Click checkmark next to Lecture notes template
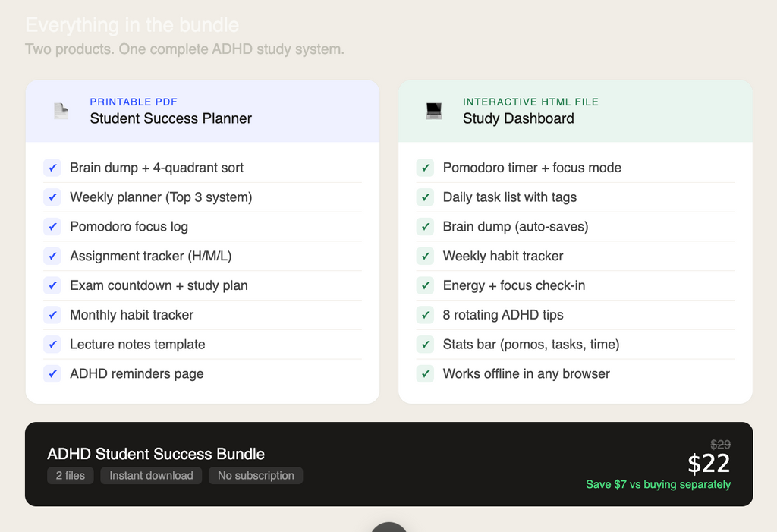Viewport: 777px width, 532px height. coord(52,345)
